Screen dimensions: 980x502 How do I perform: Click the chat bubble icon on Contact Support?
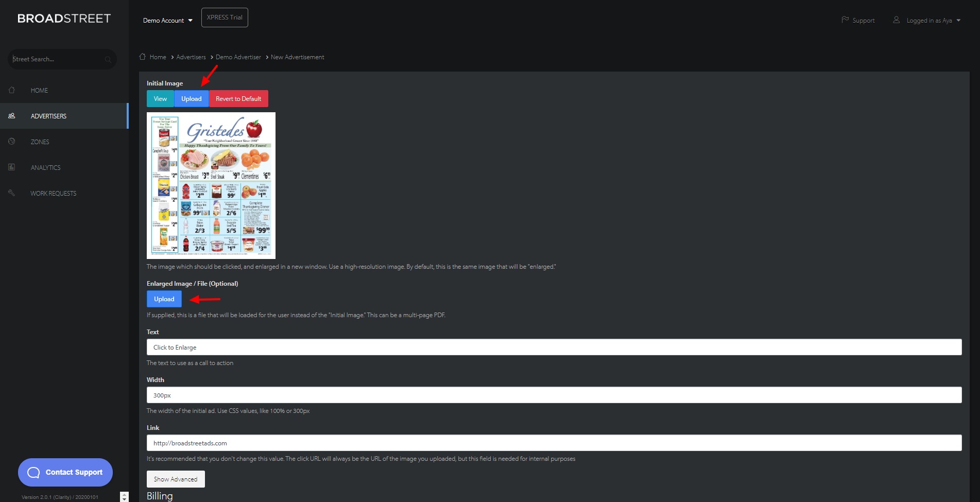[33, 472]
